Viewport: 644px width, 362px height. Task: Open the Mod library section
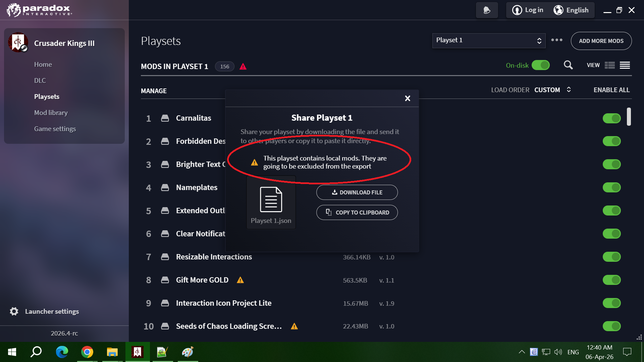(51, 113)
